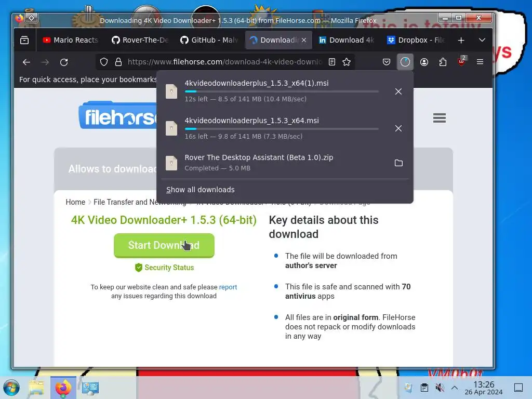The image size is (532, 399).
Task: Click the clipboard tray icon
Action: pyautogui.click(x=424, y=388)
